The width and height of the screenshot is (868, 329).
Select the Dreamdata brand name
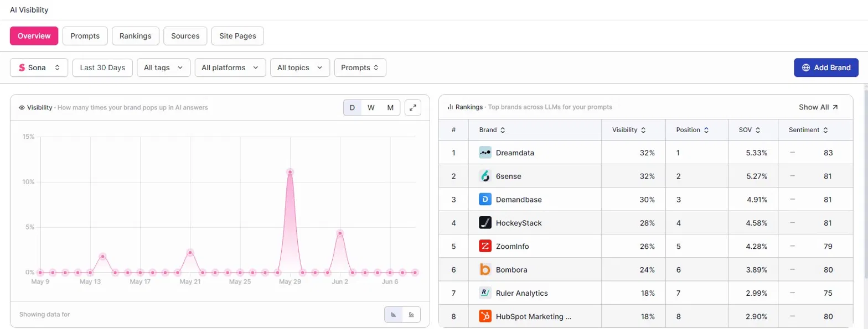514,153
